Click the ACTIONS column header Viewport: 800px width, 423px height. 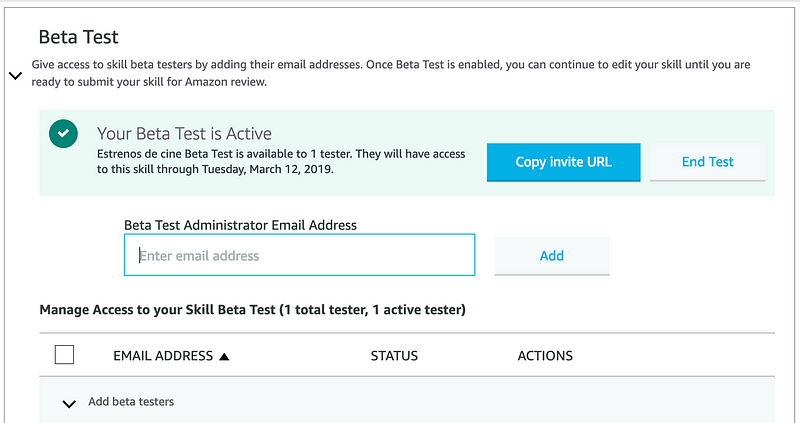[545, 356]
